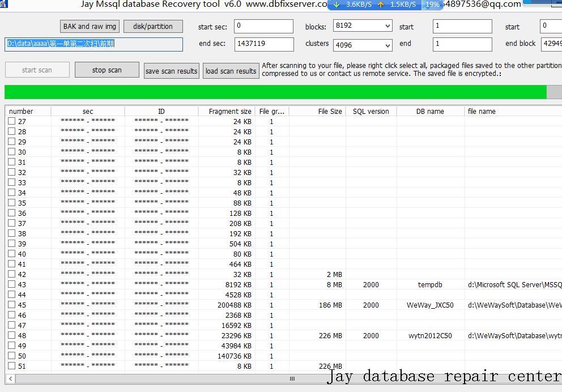
Task: Click save scan results button
Action: pyautogui.click(x=171, y=71)
